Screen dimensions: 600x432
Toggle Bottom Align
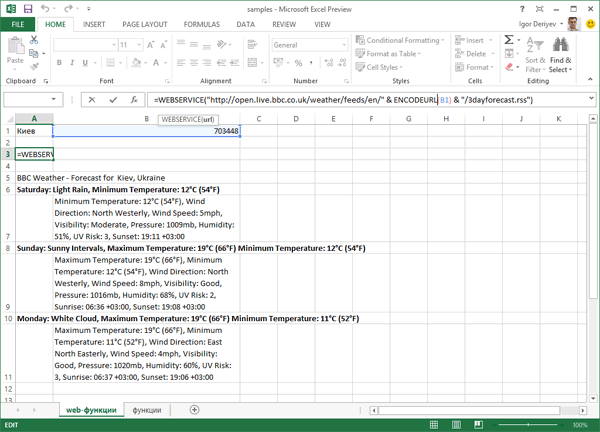207,46
